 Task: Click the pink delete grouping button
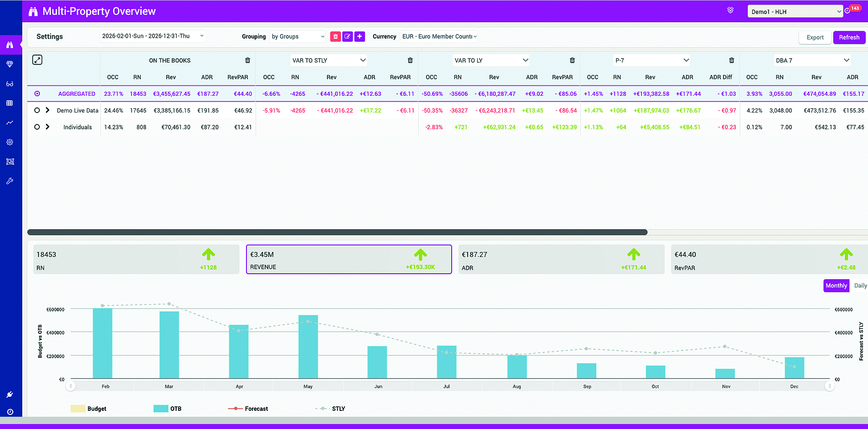click(335, 37)
